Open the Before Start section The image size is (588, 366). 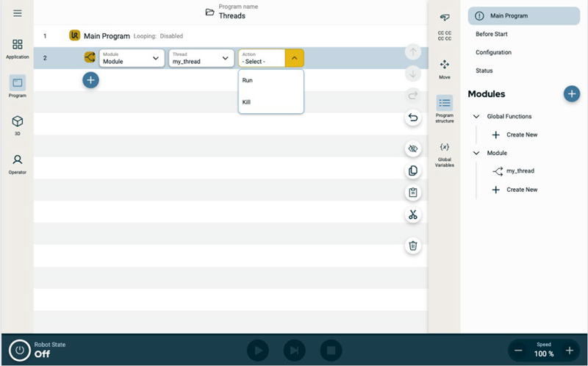click(x=492, y=34)
